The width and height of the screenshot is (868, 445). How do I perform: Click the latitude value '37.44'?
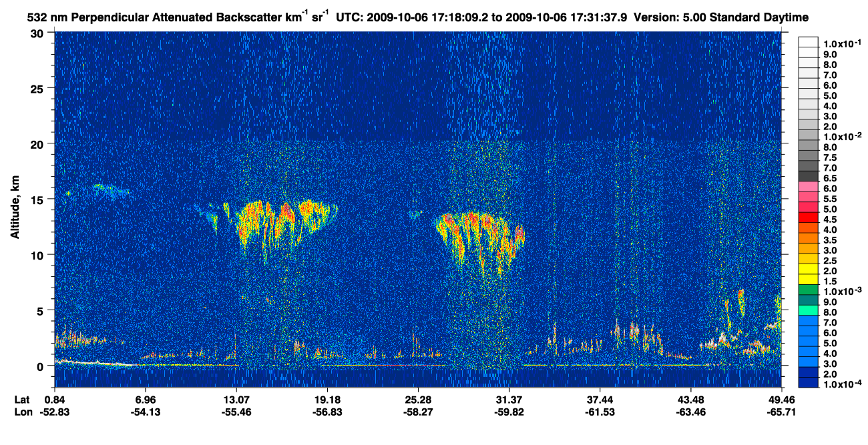pyautogui.click(x=600, y=400)
